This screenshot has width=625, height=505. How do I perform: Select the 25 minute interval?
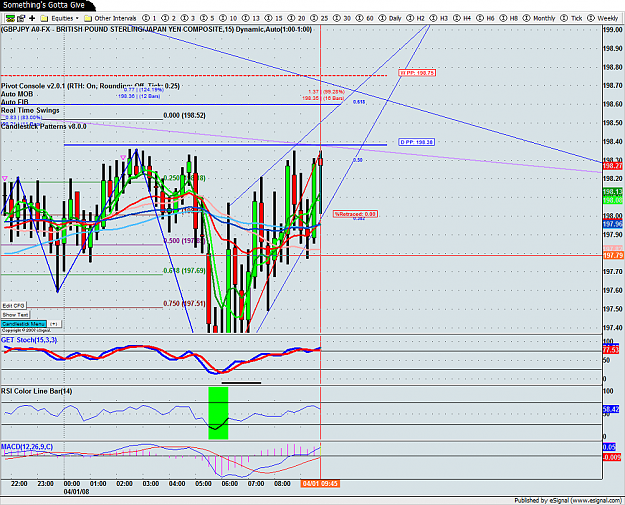pyautogui.click(x=319, y=18)
